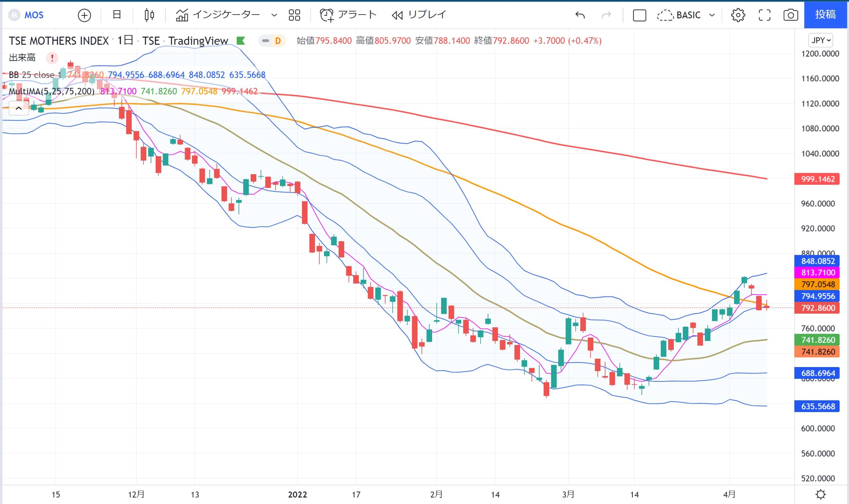Click the 出来高 volume warning icon

(x=52, y=58)
